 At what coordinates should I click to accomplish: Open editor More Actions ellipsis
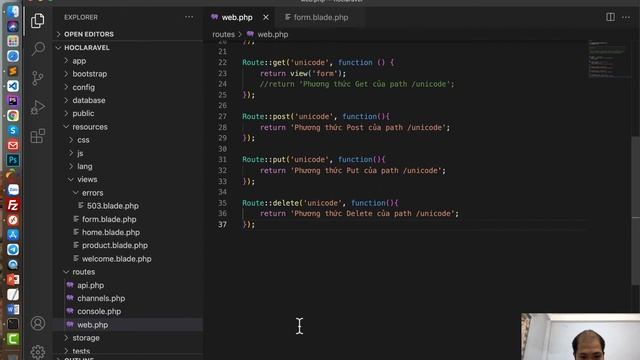626,17
